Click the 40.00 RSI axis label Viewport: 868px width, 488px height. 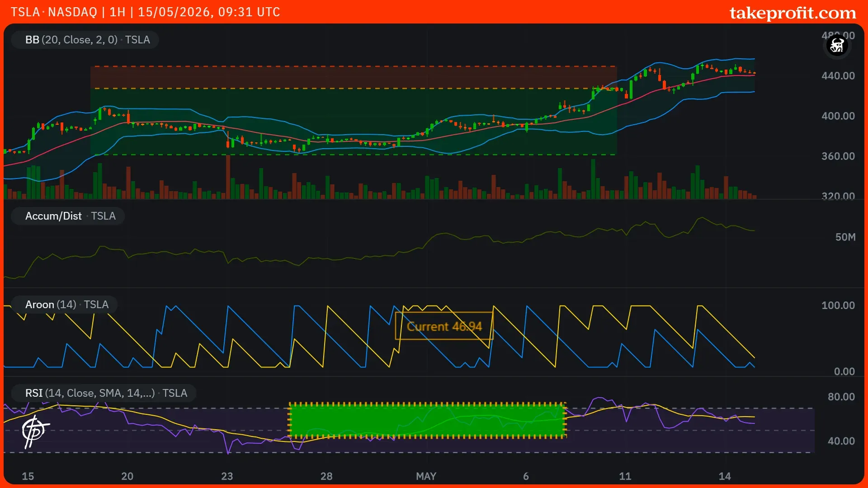coord(841,441)
